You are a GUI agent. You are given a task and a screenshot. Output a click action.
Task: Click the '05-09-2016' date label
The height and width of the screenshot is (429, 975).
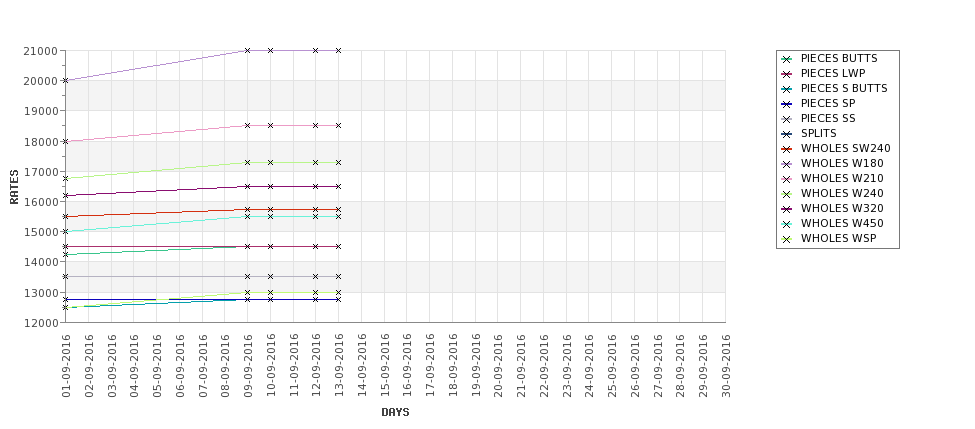pos(157,366)
